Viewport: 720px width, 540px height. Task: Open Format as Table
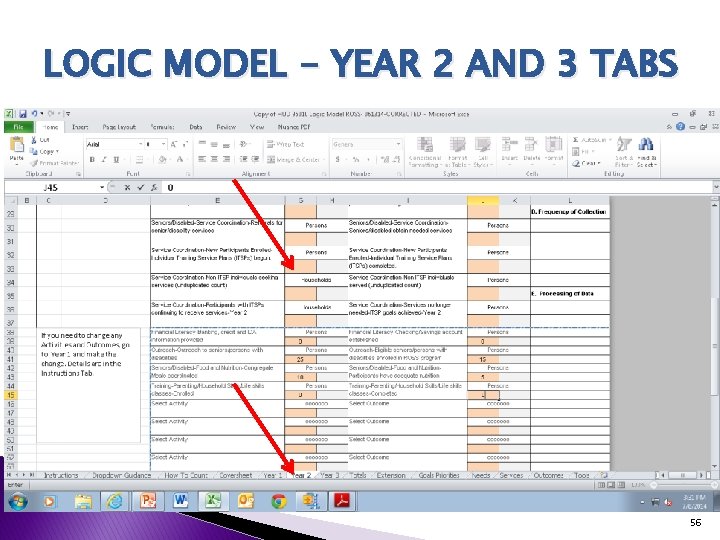click(457, 152)
